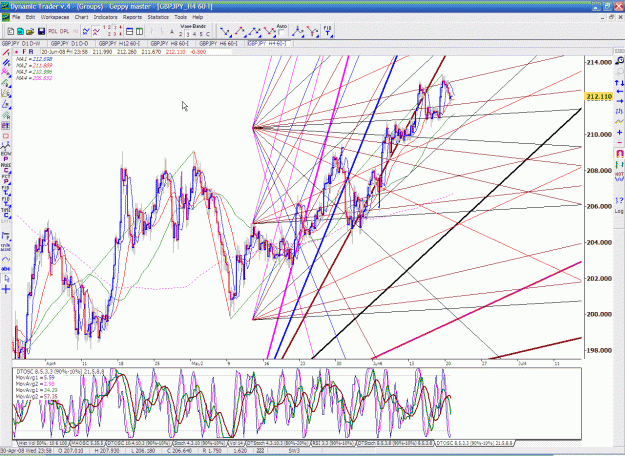Save with the floppy disk icon
Viewport: 625px width, 456px height.
41,31
